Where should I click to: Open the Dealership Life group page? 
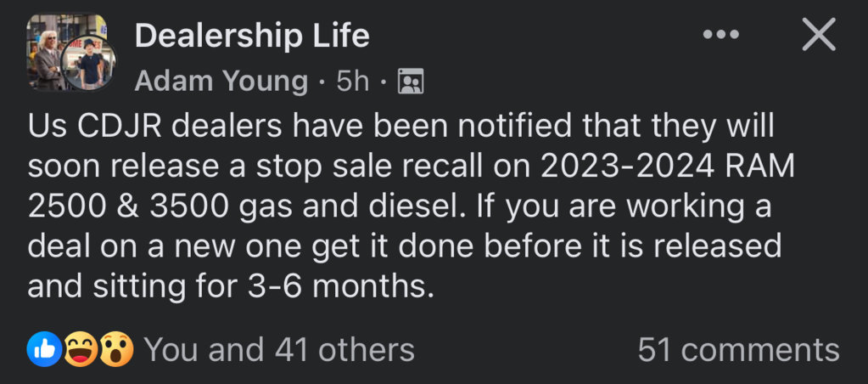tap(252, 36)
